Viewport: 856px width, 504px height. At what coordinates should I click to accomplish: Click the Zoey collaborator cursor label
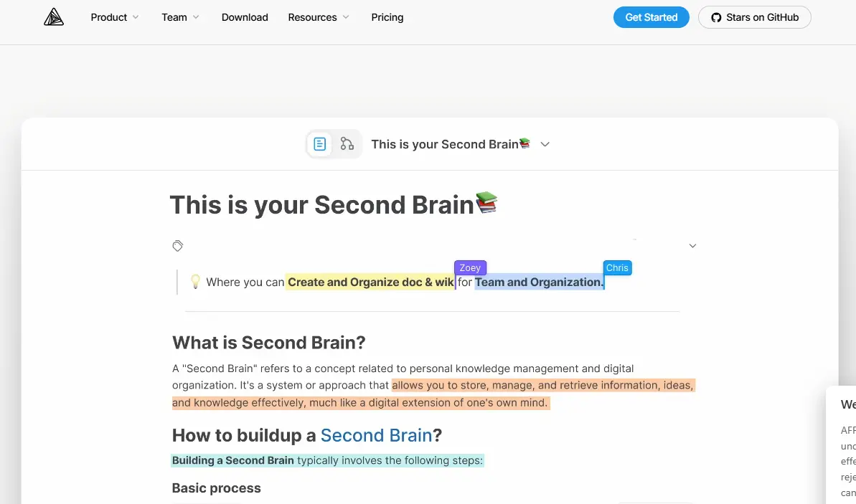tap(470, 268)
